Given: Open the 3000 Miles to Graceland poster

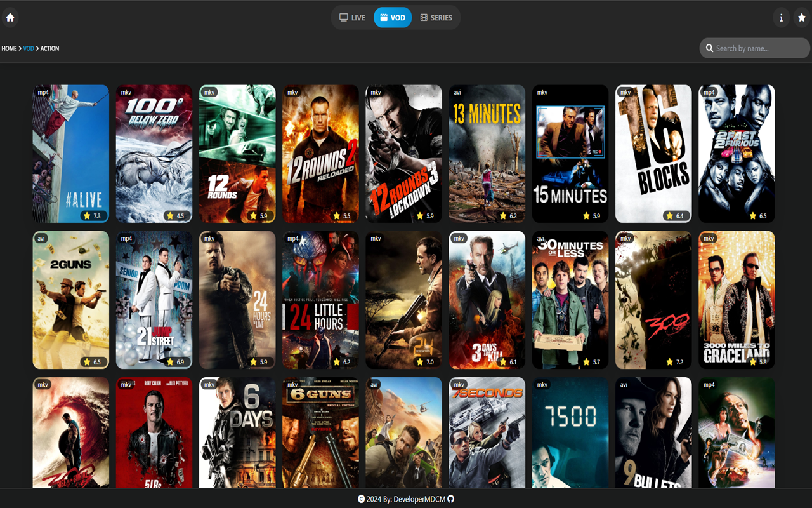Looking at the screenshot, I should click(x=737, y=300).
